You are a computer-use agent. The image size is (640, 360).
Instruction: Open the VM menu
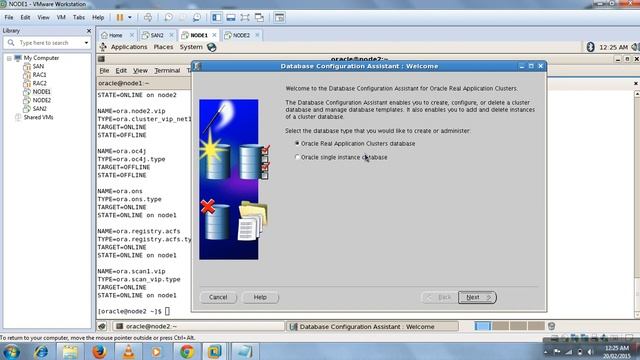[x=61, y=18]
